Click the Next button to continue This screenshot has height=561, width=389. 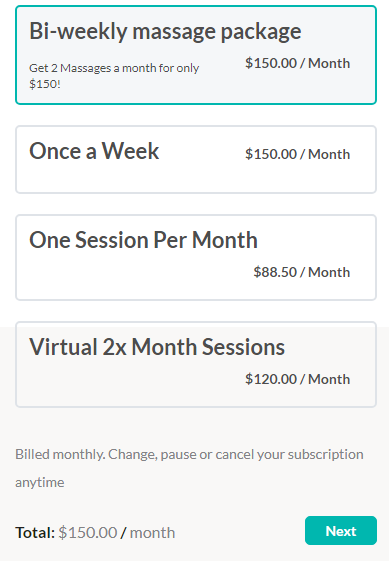[341, 531]
